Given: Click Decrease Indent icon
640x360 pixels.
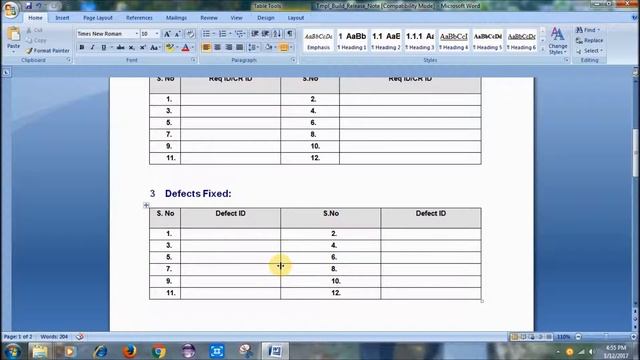Looking at the screenshot, I should click(255, 34).
